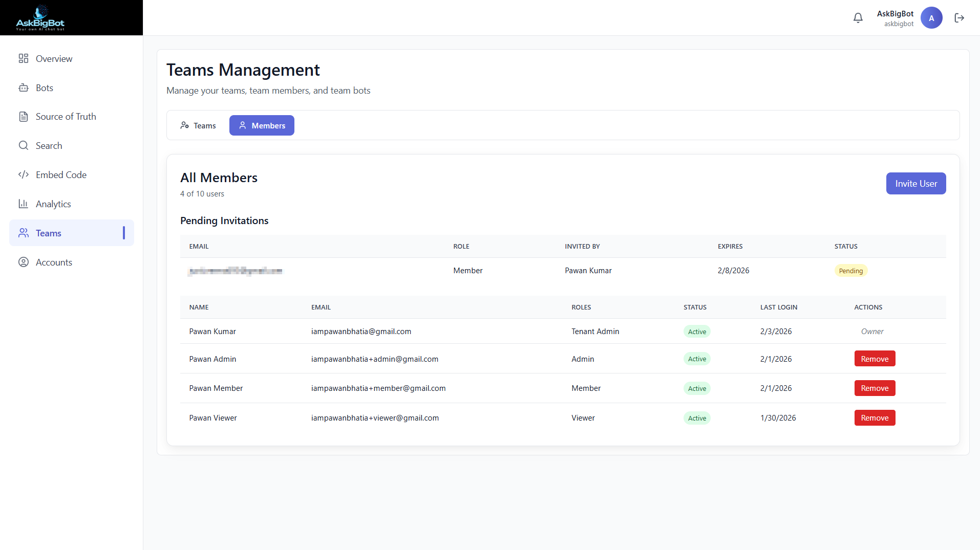Click the Overview grid icon
The image size is (980, 550).
[x=24, y=58]
